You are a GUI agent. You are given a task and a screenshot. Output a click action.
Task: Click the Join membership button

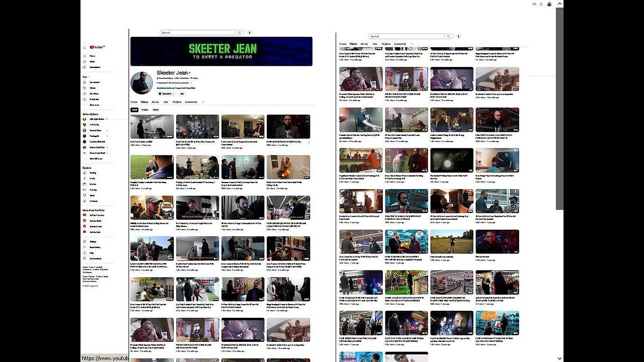182,94
